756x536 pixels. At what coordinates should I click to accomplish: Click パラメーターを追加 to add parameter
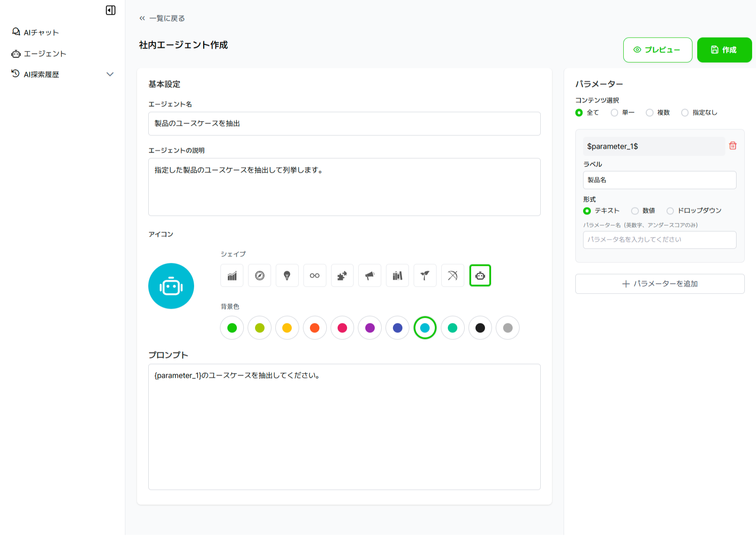[660, 284]
